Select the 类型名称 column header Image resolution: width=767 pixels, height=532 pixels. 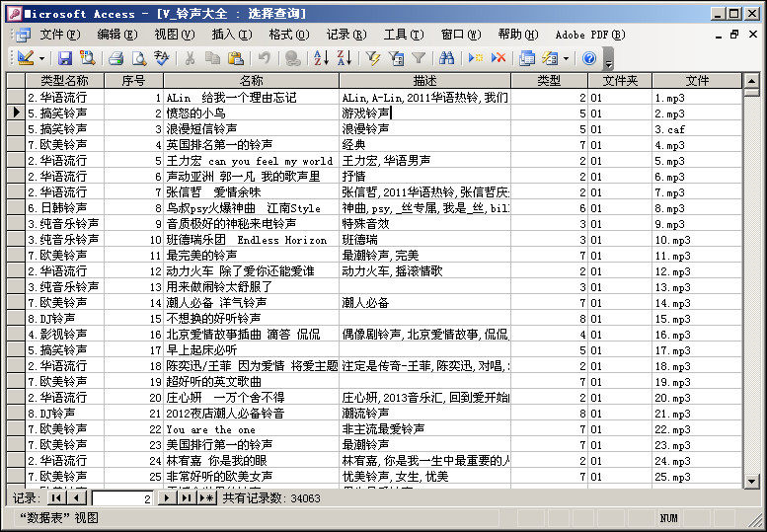pyautogui.click(x=64, y=81)
